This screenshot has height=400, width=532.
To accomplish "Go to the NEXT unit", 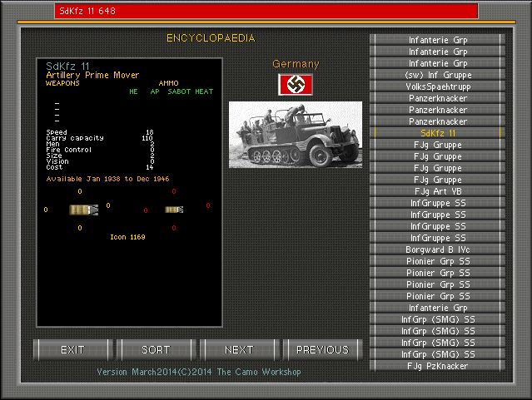I will (239, 349).
